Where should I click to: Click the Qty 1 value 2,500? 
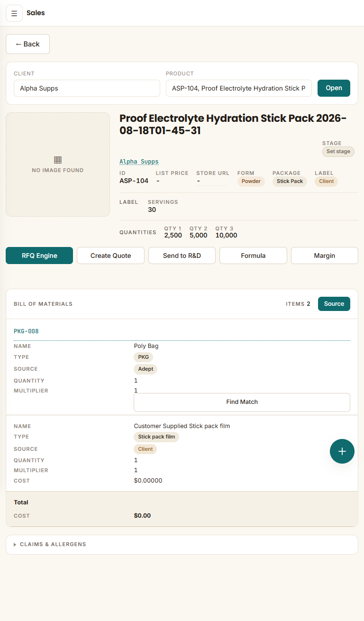click(173, 236)
